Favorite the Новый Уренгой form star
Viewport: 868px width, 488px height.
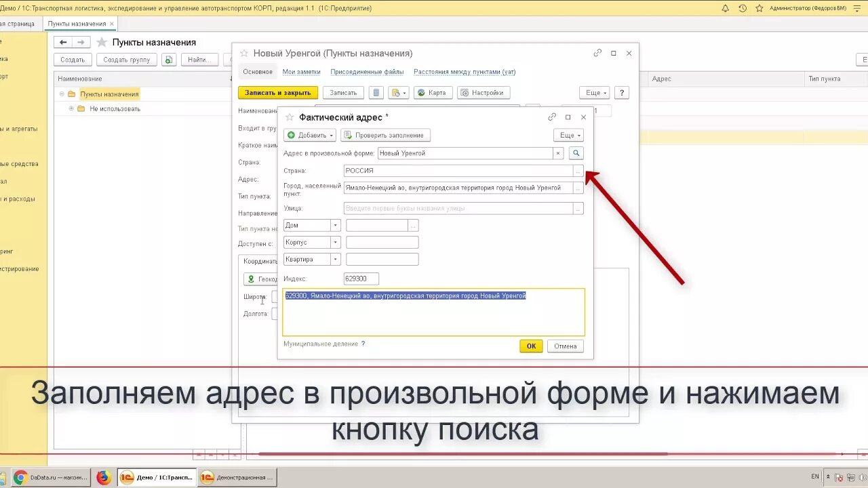pos(243,53)
